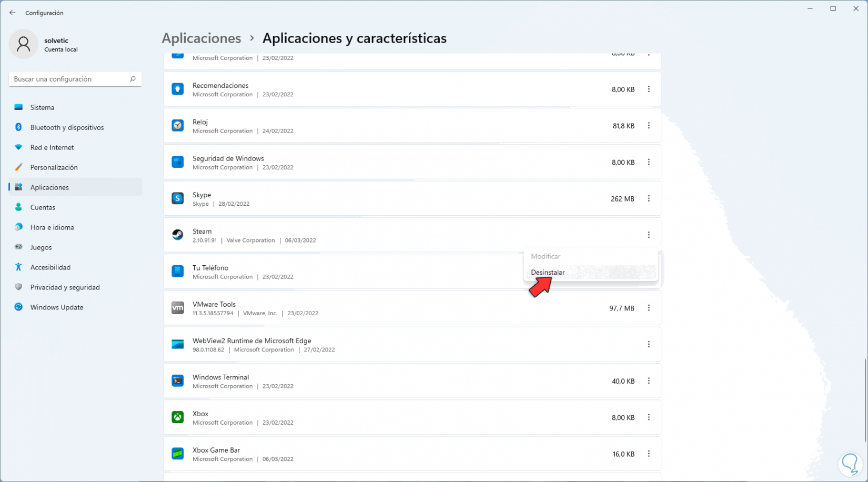Screen dimensions: 868x482
Task: Click the Seguridad de Windows shield icon
Action: point(178,162)
